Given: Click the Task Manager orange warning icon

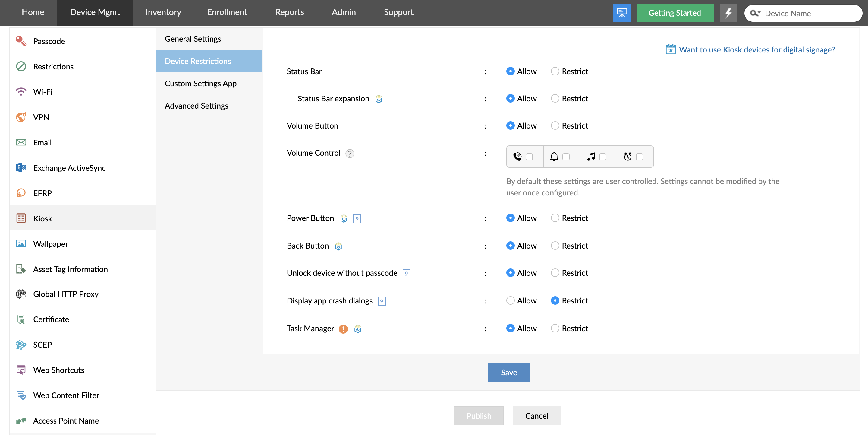Looking at the screenshot, I should pos(343,329).
